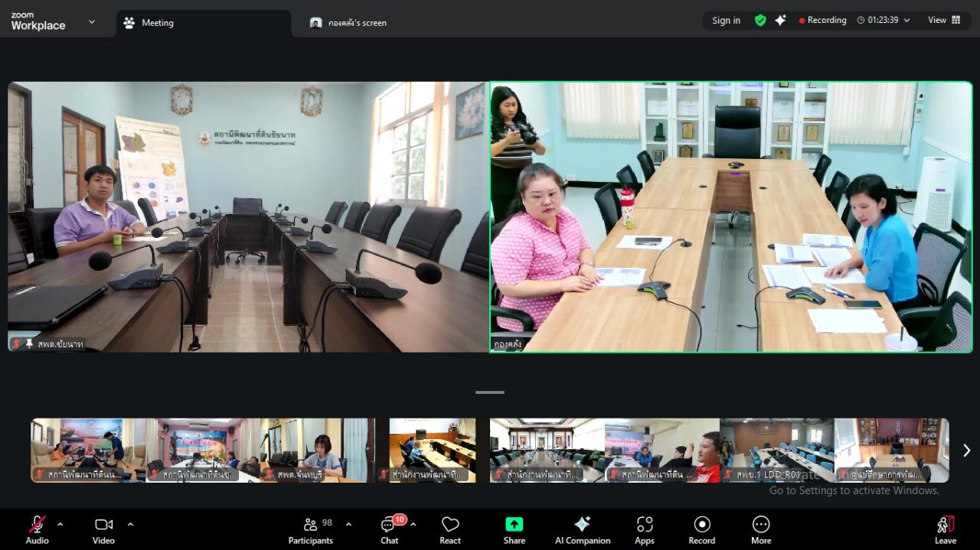The image size is (980, 550).
Task: Open the More options menu
Action: (761, 529)
